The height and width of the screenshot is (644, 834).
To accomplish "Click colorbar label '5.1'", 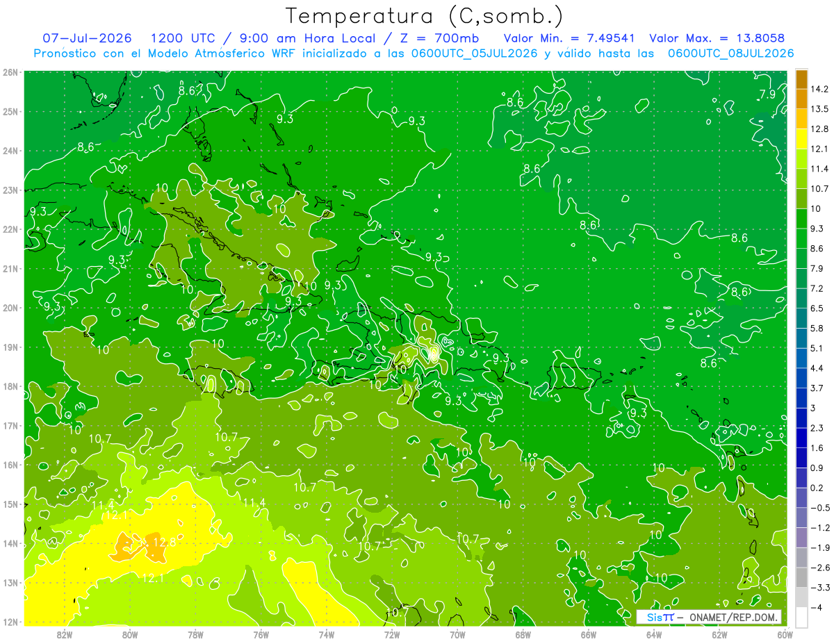I will click(817, 348).
